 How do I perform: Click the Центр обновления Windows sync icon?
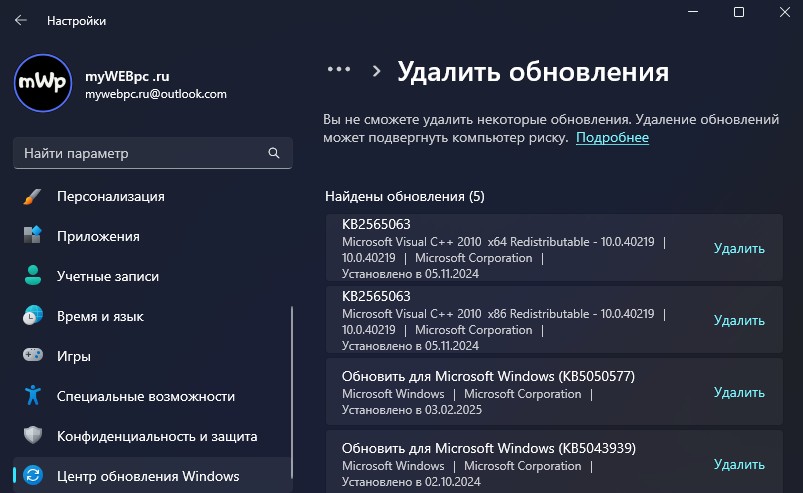point(33,476)
